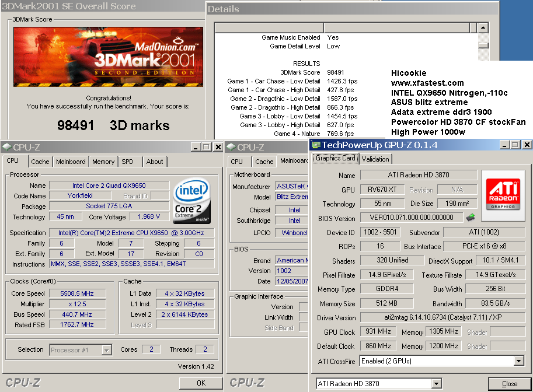Viewport: 533px width, 392px height.
Task: Expand the ATI CrossFire dropdown
Action: coord(519,361)
